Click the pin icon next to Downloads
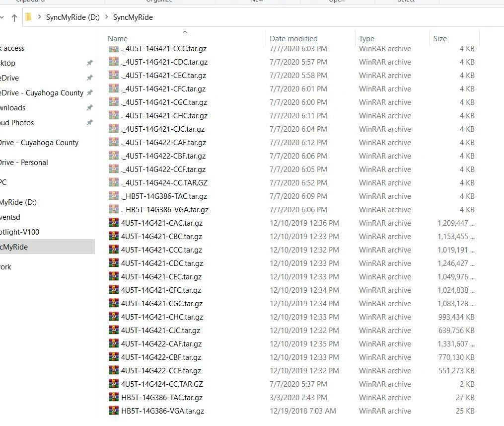 pyautogui.click(x=90, y=107)
